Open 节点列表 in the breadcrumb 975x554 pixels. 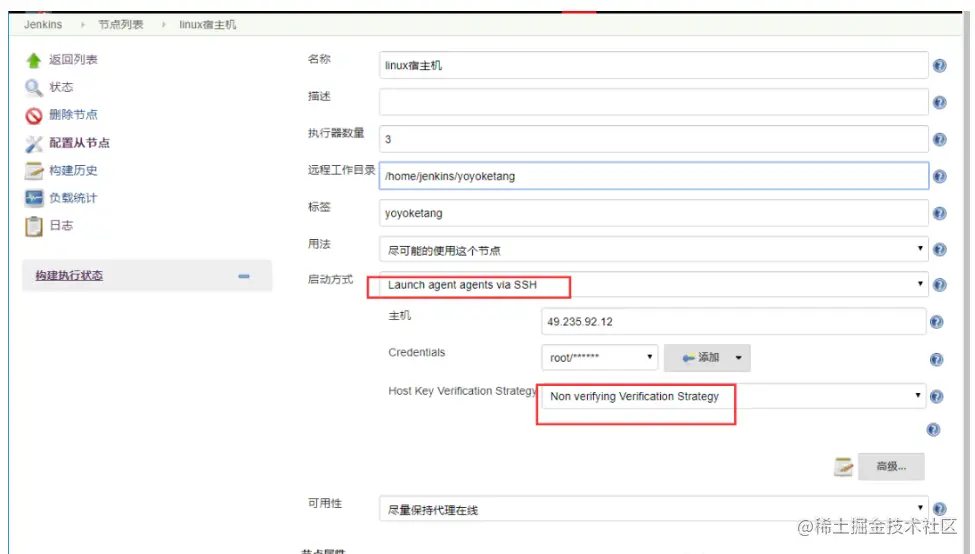(121, 25)
